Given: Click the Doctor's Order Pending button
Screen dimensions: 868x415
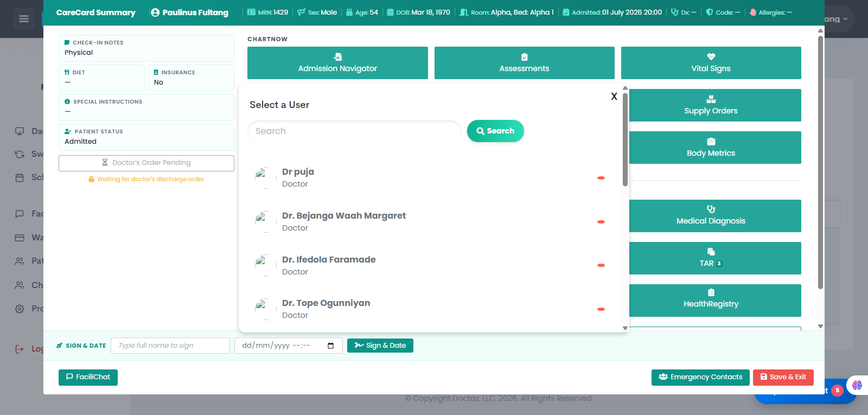Looking at the screenshot, I should (146, 163).
